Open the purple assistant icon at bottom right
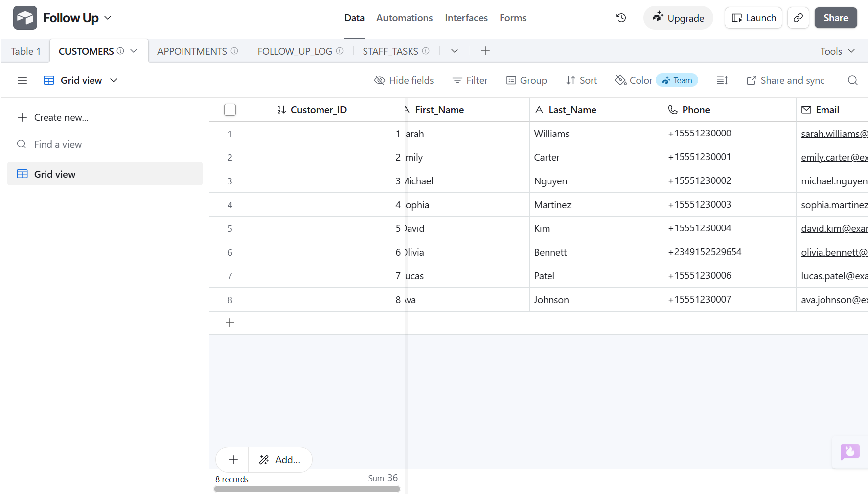The height and width of the screenshot is (494, 868). click(x=850, y=451)
